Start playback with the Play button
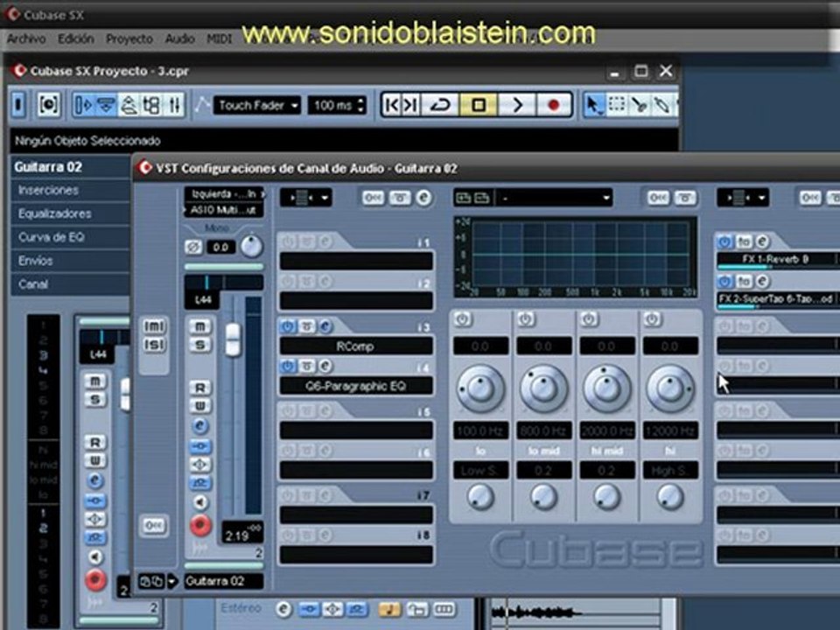 [516, 104]
